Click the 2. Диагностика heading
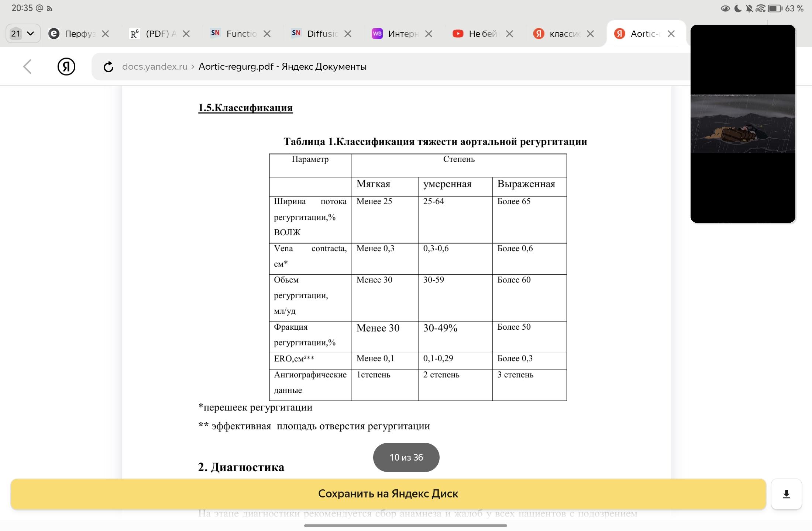This screenshot has height=531, width=812. 241,467
